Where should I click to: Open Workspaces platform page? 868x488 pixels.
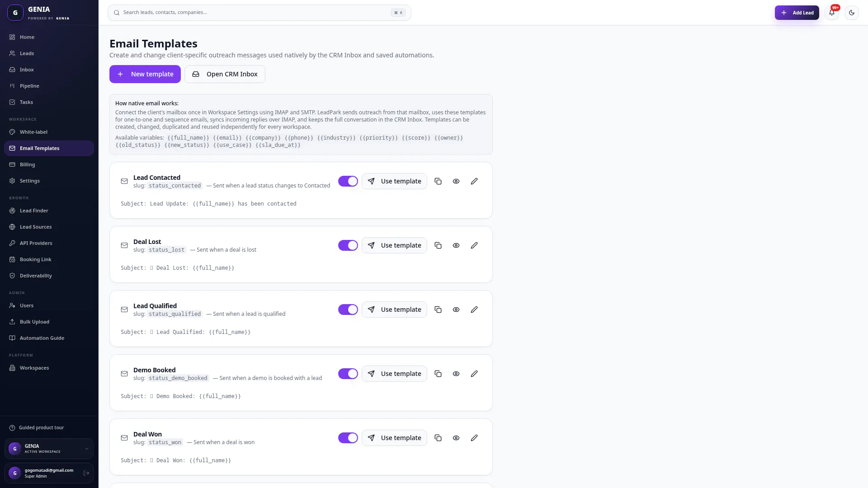(49, 368)
